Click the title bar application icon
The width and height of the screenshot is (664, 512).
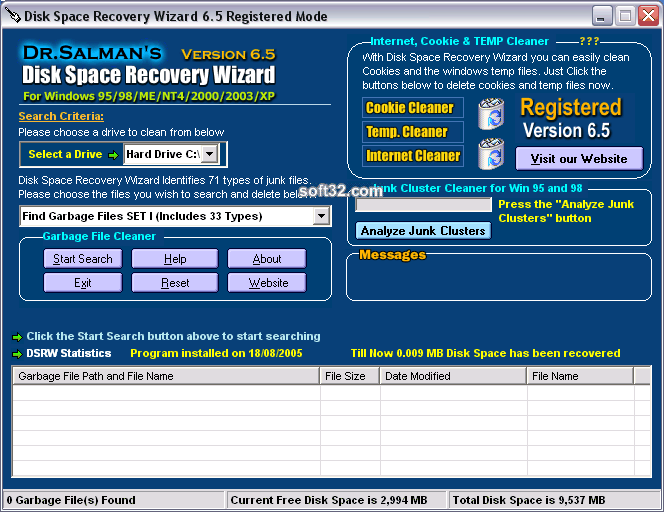pos(12,16)
